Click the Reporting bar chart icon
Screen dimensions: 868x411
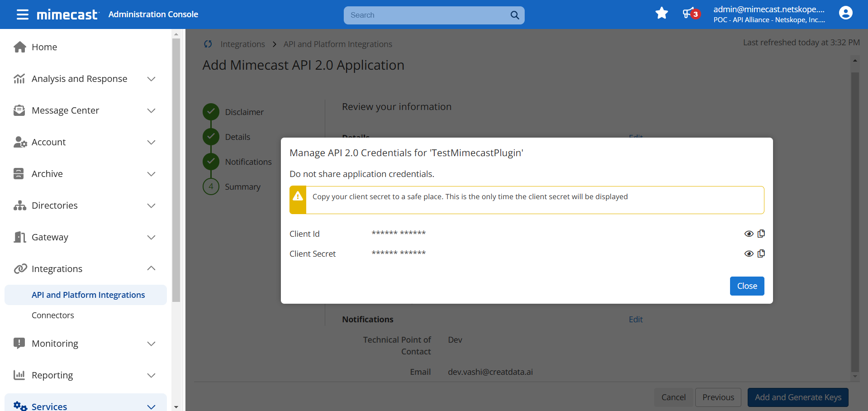[19, 375]
